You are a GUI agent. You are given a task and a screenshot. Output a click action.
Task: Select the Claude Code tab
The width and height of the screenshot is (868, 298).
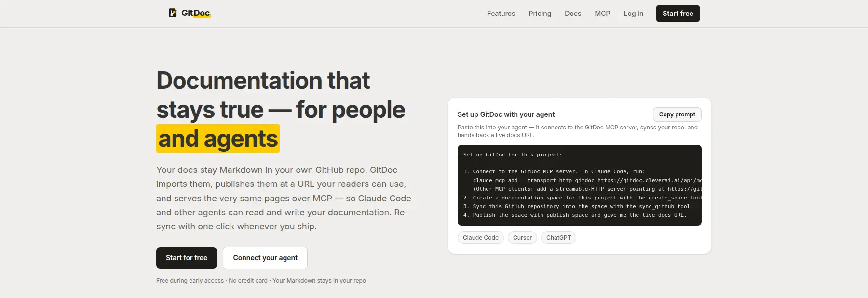(481, 238)
